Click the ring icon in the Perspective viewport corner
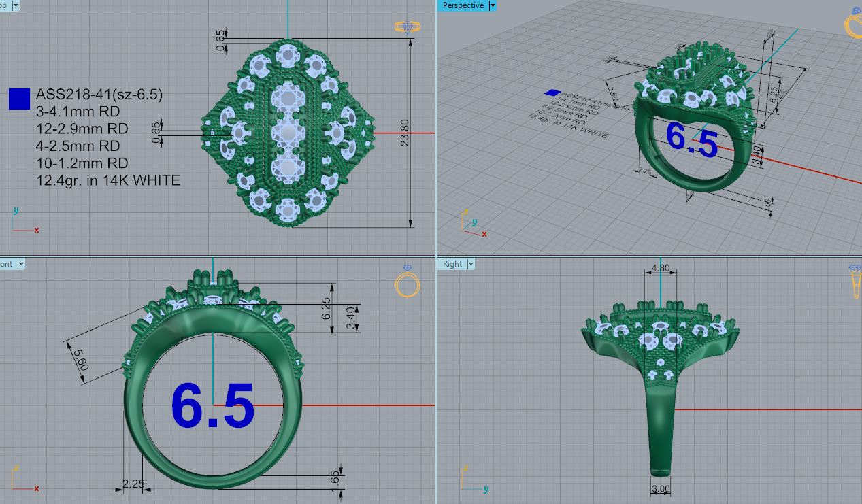The height and width of the screenshot is (504, 862). click(854, 22)
